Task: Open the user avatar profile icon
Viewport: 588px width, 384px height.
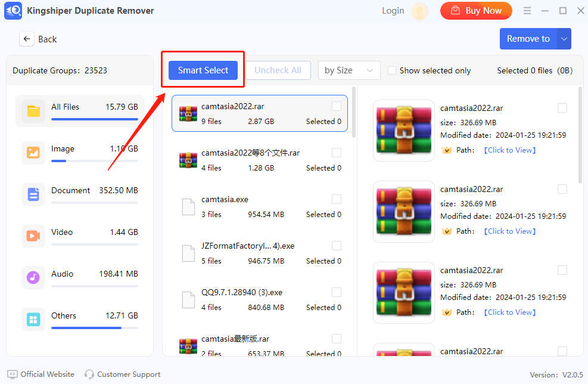Action: click(x=419, y=11)
